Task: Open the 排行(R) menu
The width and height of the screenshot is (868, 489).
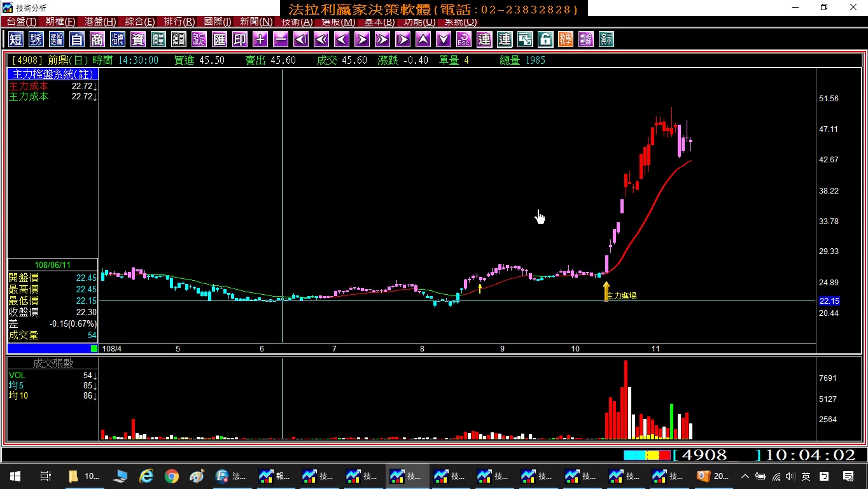Action: pos(179,22)
